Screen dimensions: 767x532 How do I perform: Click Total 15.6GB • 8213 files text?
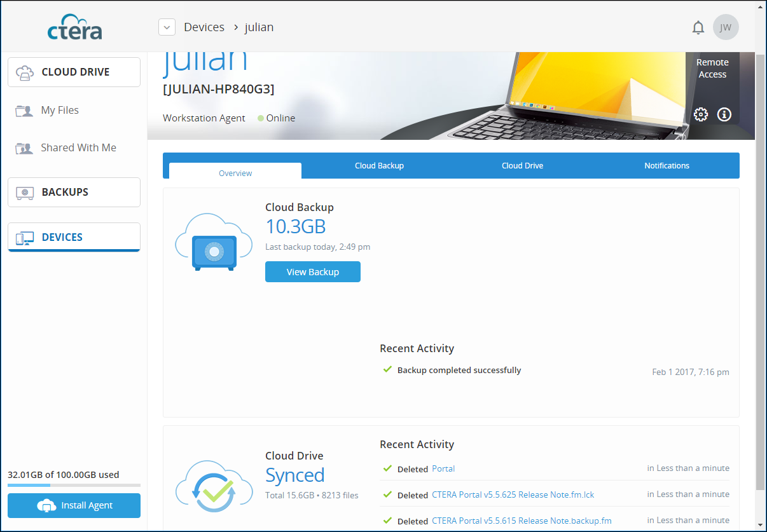point(312,495)
